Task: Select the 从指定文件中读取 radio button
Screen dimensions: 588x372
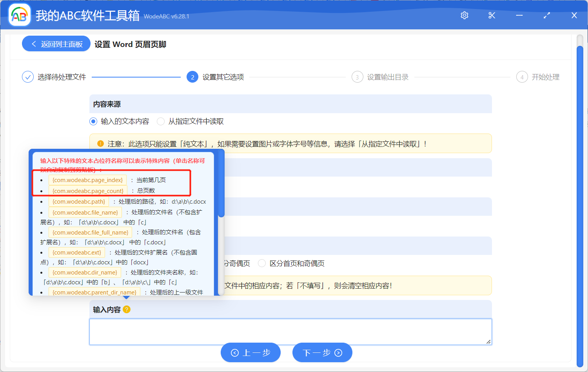Action: tap(161, 121)
